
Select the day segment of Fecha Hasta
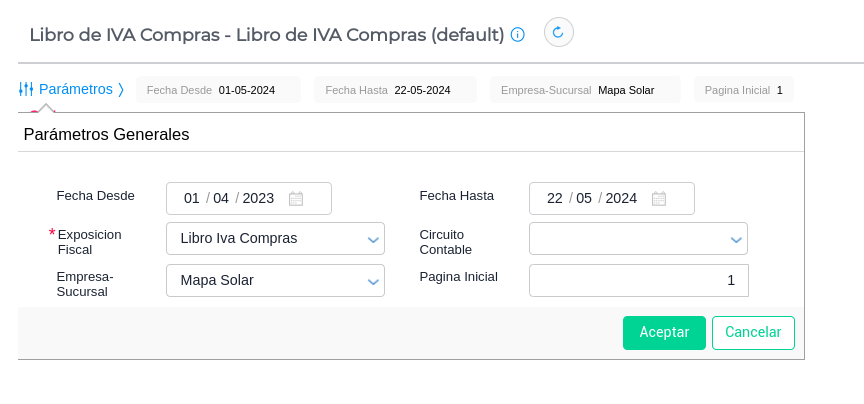pyautogui.click(x=555, y=198)
